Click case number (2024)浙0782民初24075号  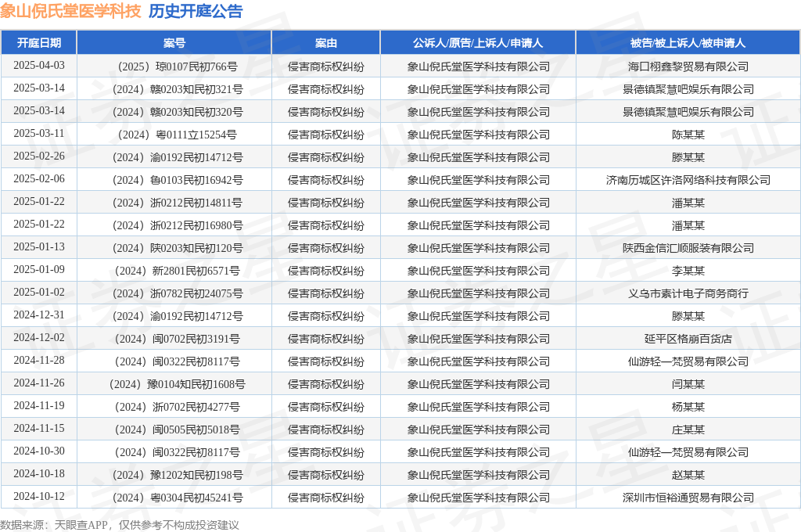(178, 293)
